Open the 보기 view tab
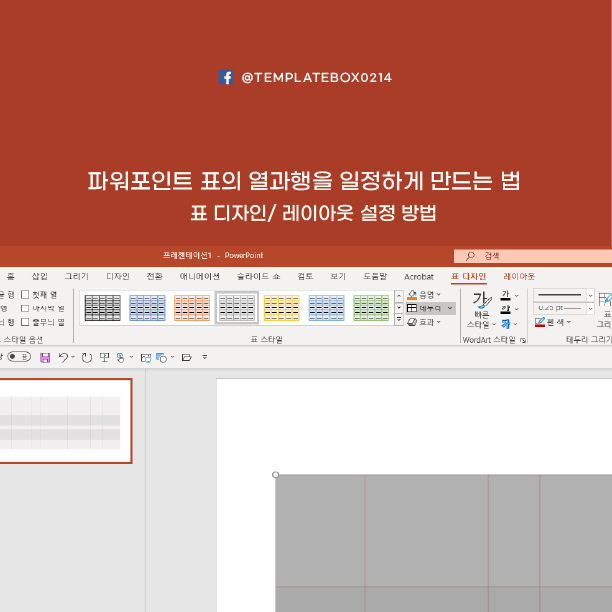Image resolution: width=612 pixels, height=612 pixels. (338, 276)
